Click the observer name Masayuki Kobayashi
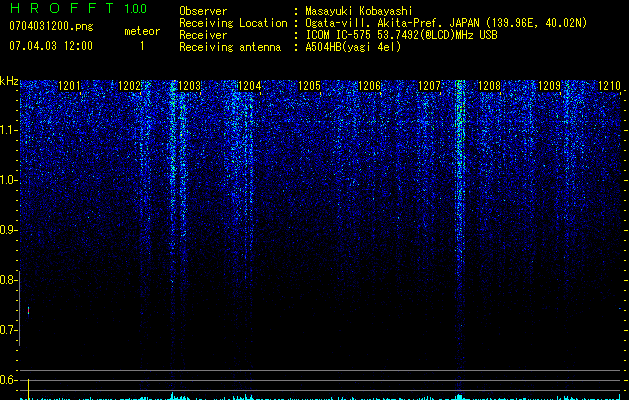 pyautogui.click(x=359, y=11)
